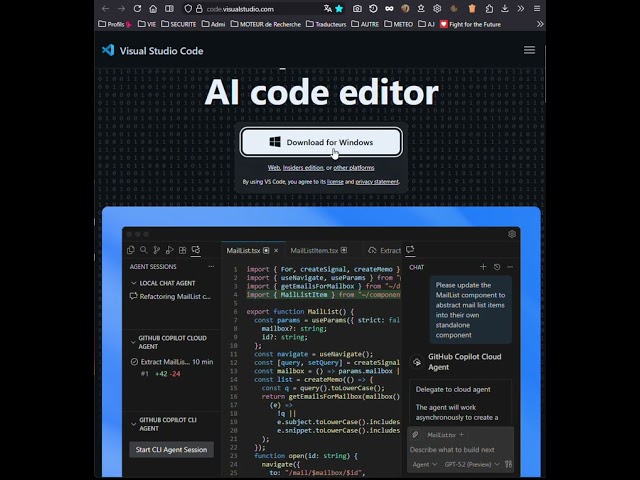Click the configure tools icon in chat input
This screenshot has width=640, height=480.
[509, 464]
